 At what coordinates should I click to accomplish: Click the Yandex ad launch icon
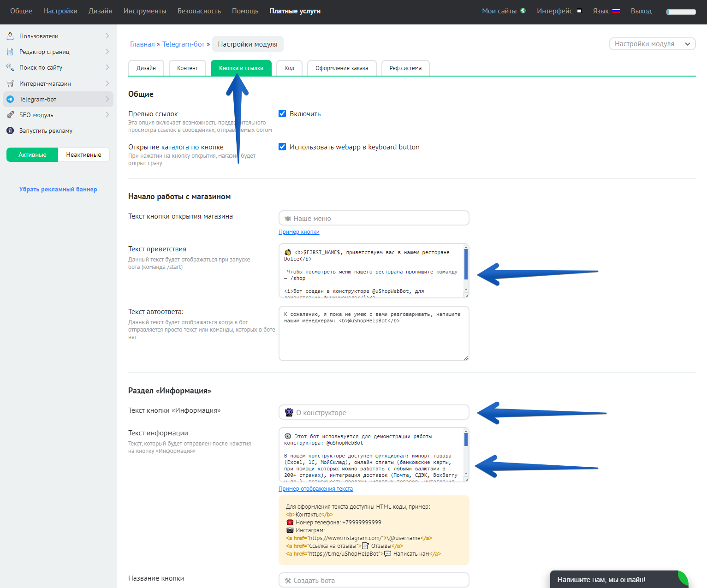[x=10, y=131]
